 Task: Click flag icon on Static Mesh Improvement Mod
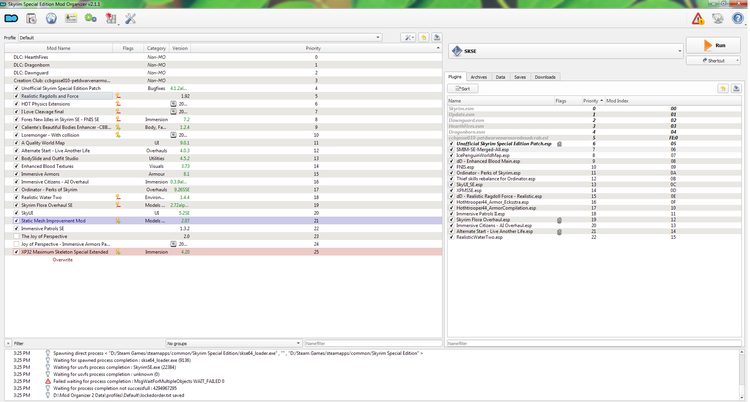pyautogui.click(x=118, y=221)
